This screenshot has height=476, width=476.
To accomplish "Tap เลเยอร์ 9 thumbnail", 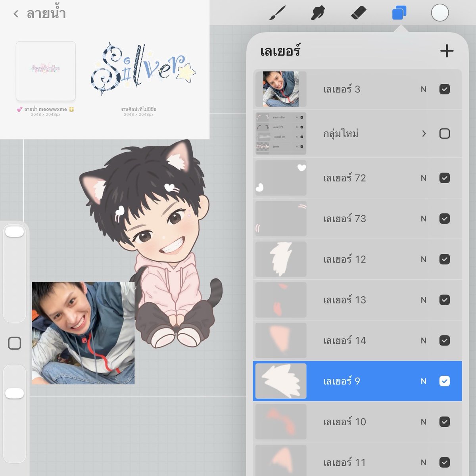I will (x=281, y=381).
